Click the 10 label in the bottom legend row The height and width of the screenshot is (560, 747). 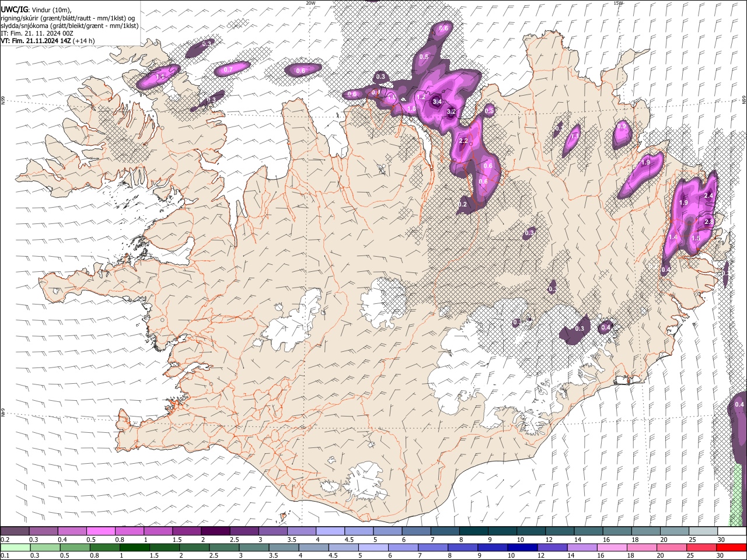511,556
